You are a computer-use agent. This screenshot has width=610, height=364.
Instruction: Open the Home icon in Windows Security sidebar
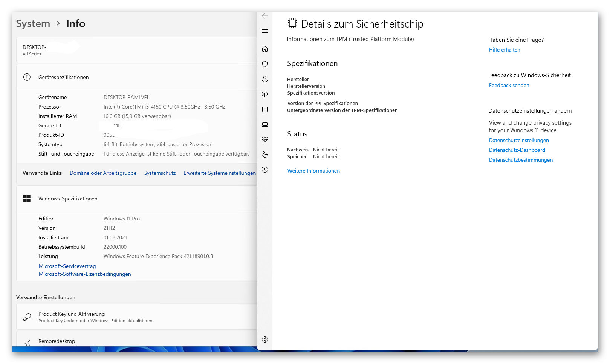pos(265,49)
